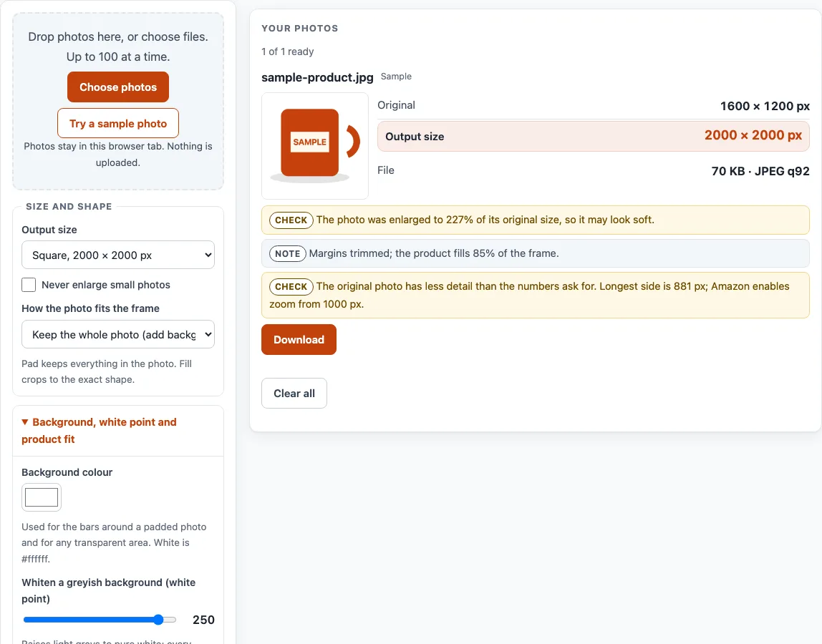Click the CHECK badge on enlarged warning
Screen dimensions: 822x644
pos(291,220)
